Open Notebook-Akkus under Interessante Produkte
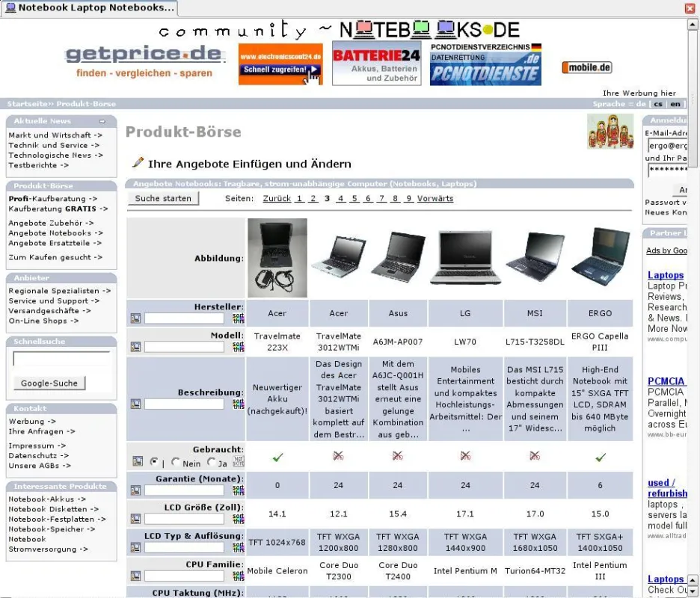Viewport: 700px width, 598px height. pyautogui.click(x=47, y=499)
